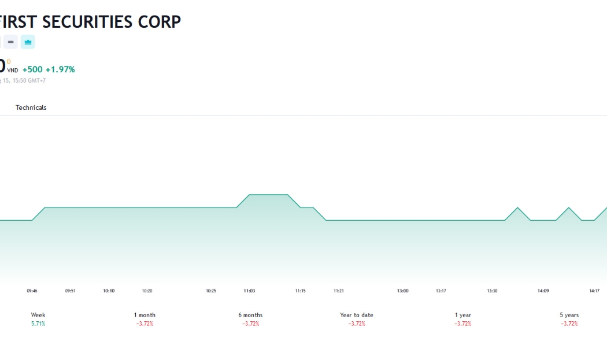Select the 1 month performance range
607x364 pixels.
point(145,319)
